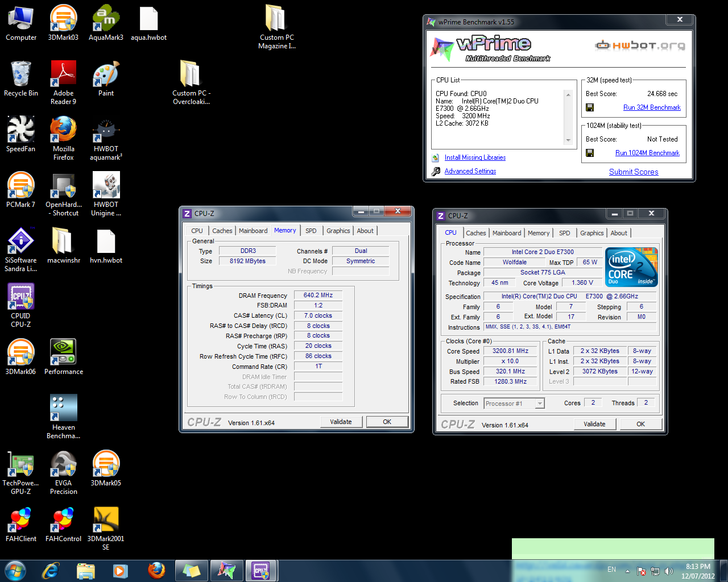Screen dimensions: 728x582
Task: Open Internet Explorer from the taskbar
Action: (x=51, y=570)
